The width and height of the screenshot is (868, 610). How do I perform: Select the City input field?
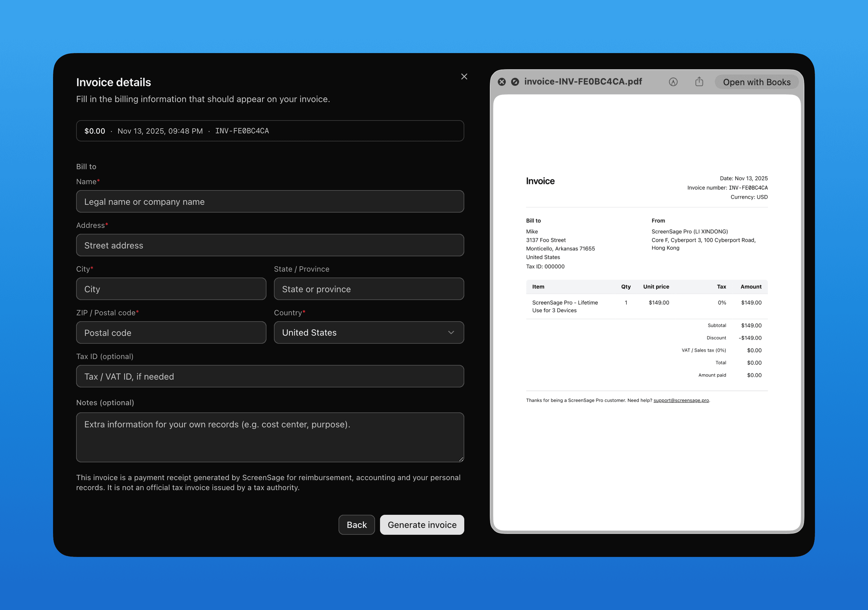171,289
